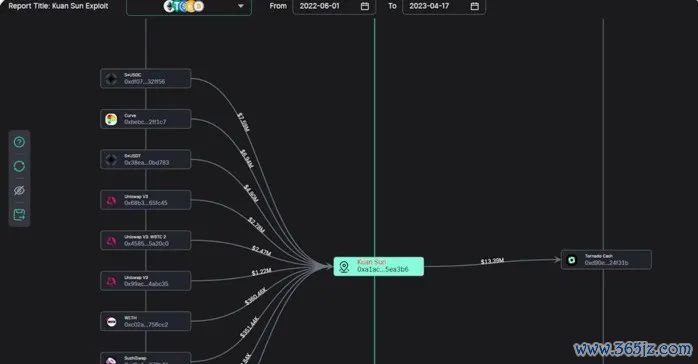Click the save/export icon in sidebar
This screenshot has width=698, height=364.
pyautogui.click(x=19, y=214)
